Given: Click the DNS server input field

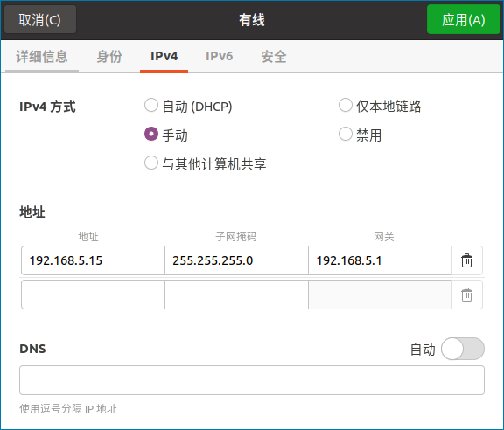Looking at the screenshot, I should tap(252, 380).
